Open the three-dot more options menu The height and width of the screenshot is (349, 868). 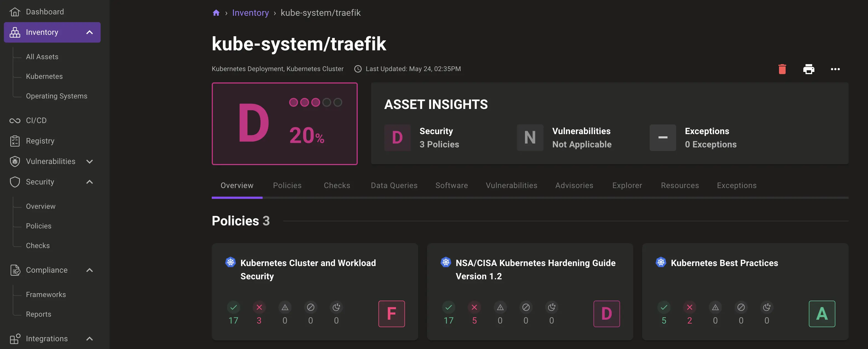(835, 69)
